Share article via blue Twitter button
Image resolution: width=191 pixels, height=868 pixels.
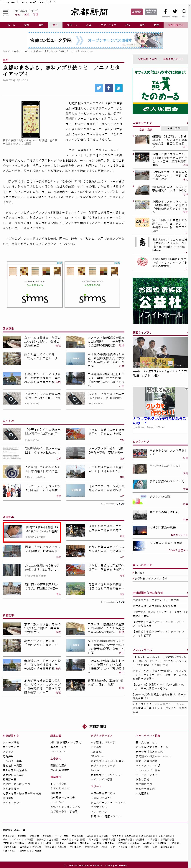tap(98, 88)
